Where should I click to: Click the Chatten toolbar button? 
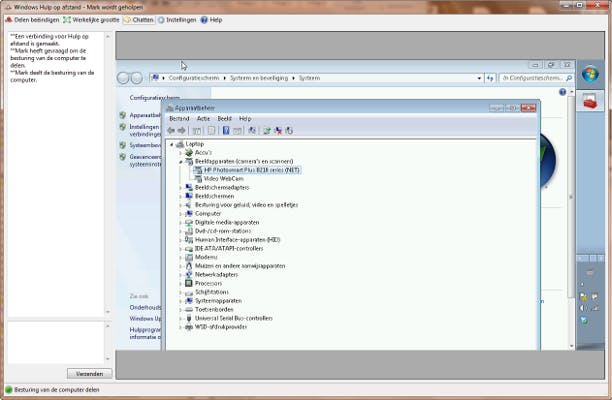(139, 20)
